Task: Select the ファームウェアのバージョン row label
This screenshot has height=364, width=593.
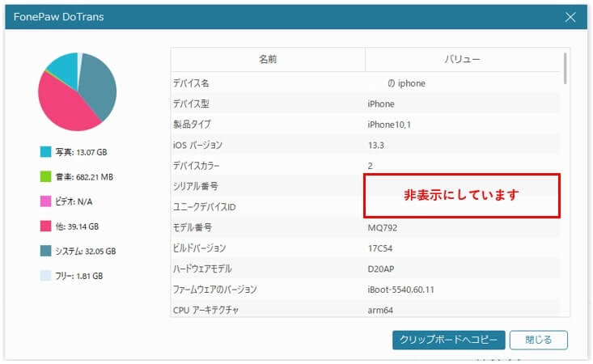Action: click(x=215, y=289)
